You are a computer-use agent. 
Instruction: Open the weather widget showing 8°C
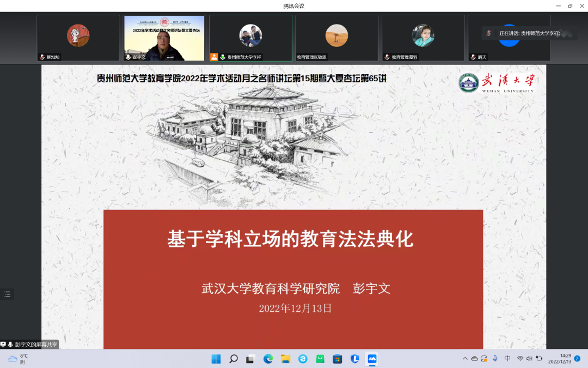(x=17, y=359)
